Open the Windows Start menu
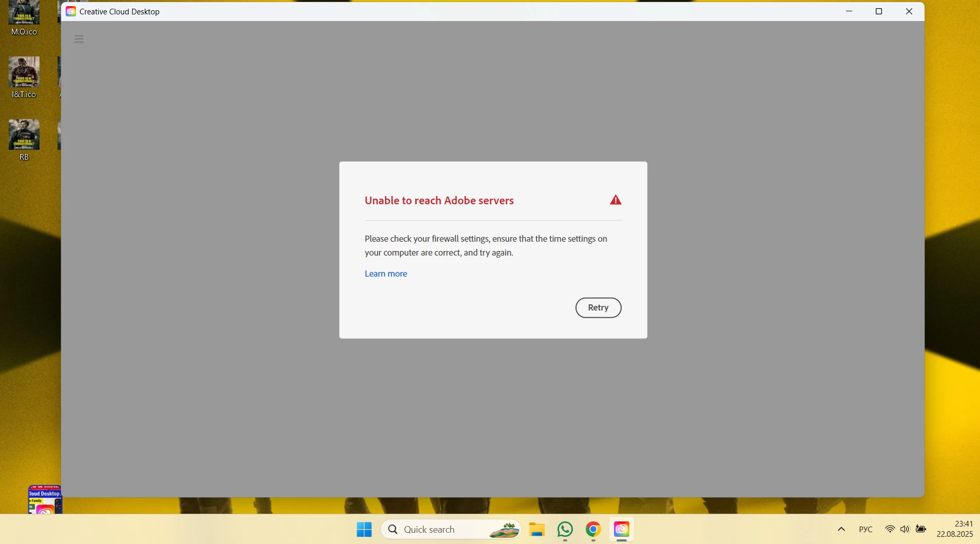Viewport: 980px width, 544px height. pyautogui.click(x=364, y=529)
